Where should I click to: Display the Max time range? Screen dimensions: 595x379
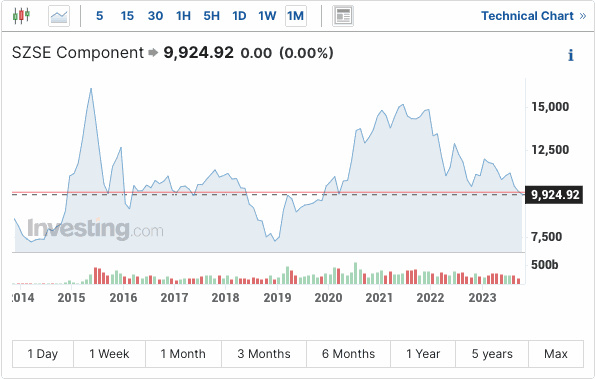[556, 354]
